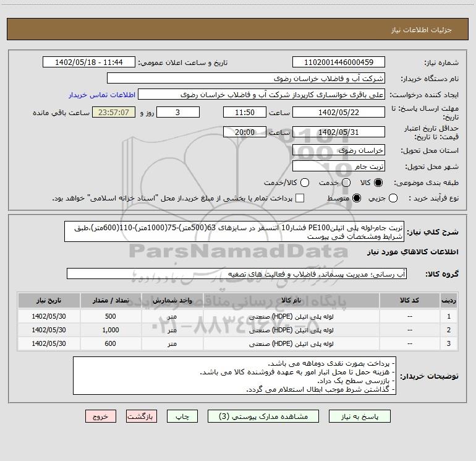476x461 pixels.
Task: Select the 'متوسط' purchase type radio
Action: 357,198
